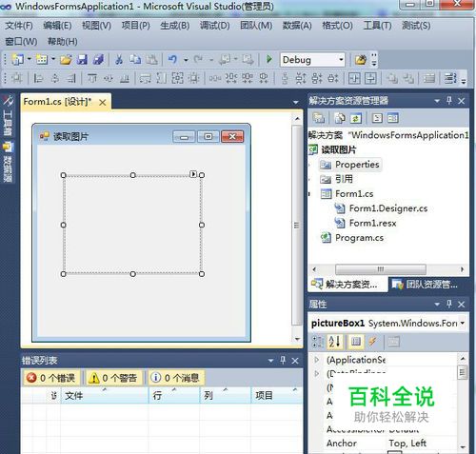Open the pictureBox smart tag arrow
This screenshot has width=476, height=454.
coord(193,174)
